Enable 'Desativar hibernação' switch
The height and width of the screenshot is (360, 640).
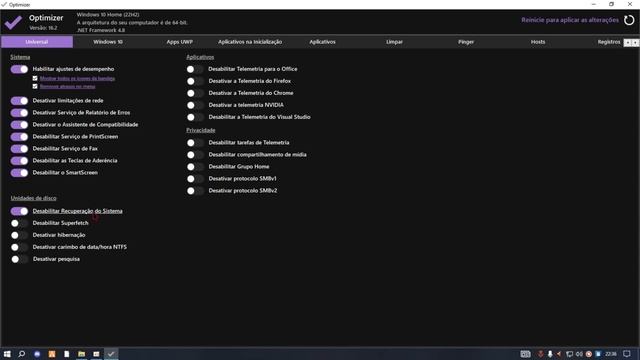(x=19, y=235)
